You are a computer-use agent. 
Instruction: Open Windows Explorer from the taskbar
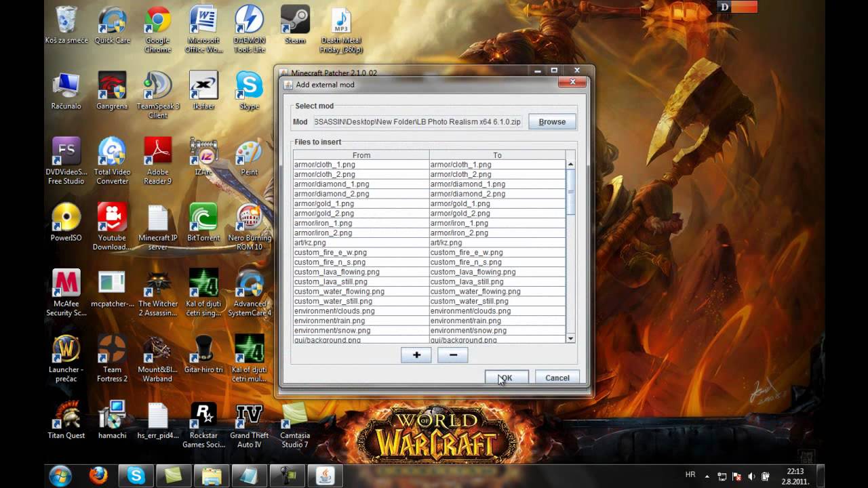(212, 476)
